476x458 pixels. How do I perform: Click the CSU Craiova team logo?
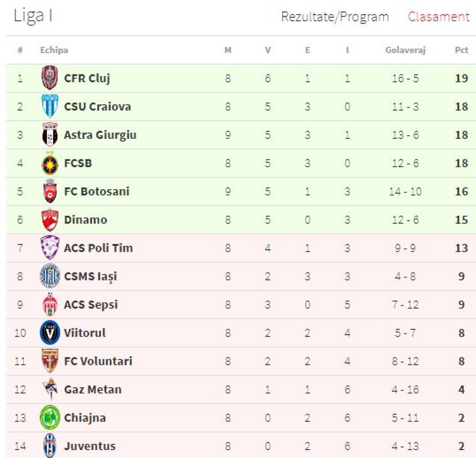click(50, 106)
